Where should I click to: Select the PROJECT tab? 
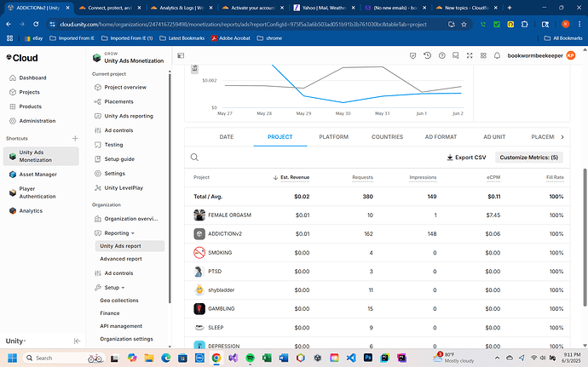280,137
